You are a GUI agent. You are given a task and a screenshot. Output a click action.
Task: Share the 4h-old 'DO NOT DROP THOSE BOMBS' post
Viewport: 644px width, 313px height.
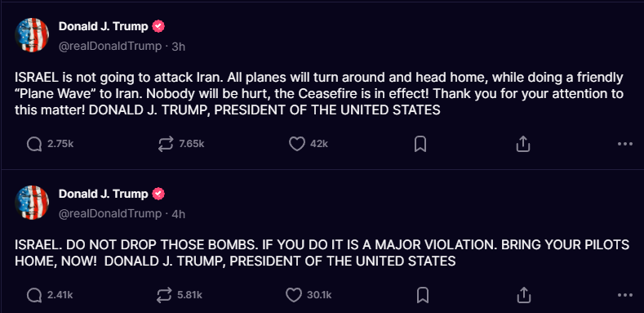click(523, 295)
